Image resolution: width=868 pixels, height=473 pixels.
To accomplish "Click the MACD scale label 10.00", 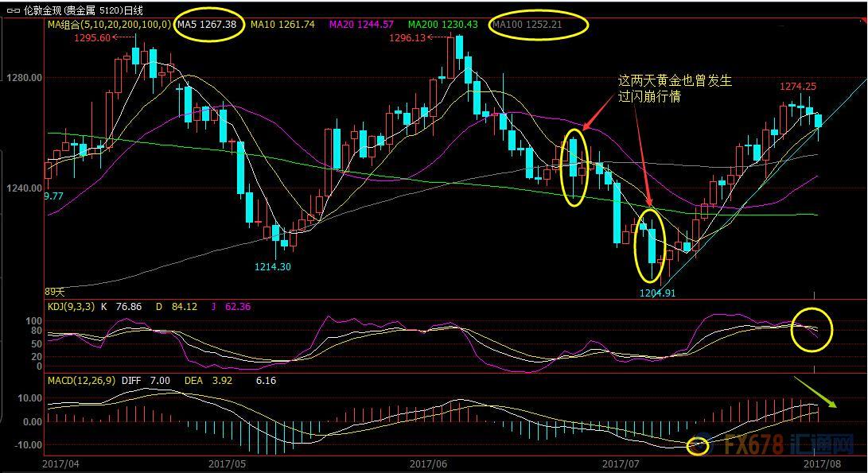I will click(30, 398).
